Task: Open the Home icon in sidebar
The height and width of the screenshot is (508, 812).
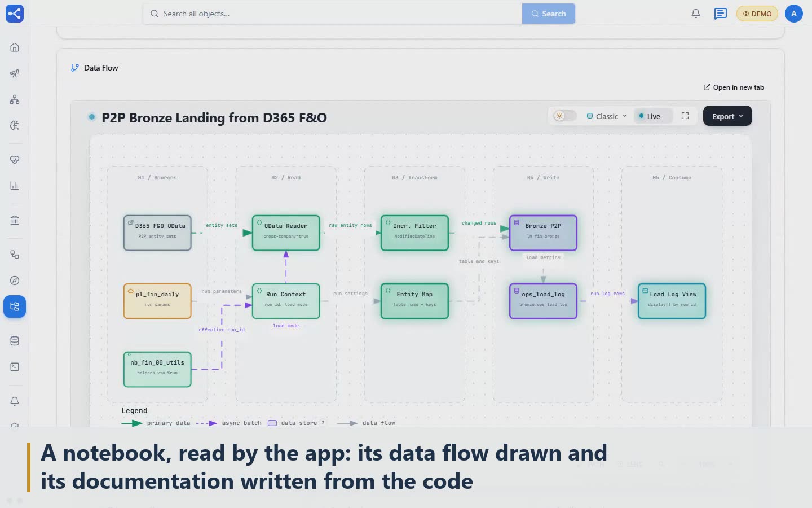Action: pyautogui.click(x=15, y=47)
